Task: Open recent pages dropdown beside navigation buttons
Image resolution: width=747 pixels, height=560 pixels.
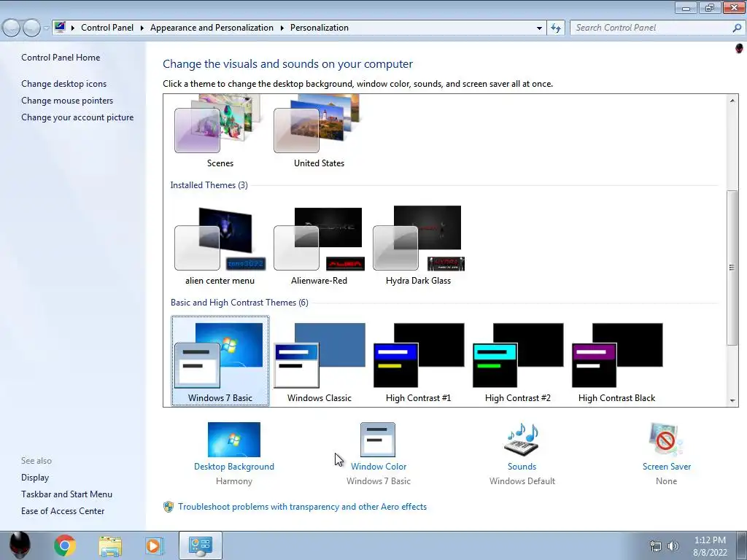Action: pos(46,28)
